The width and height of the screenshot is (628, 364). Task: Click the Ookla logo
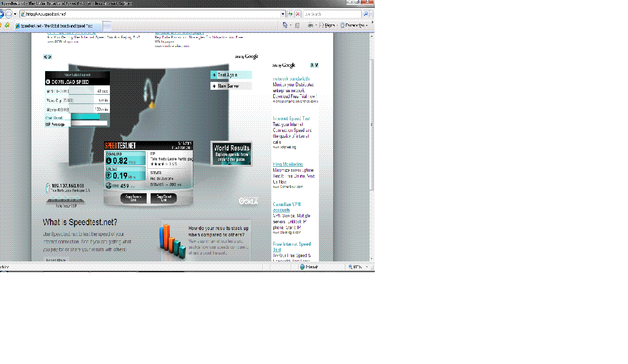248,201
